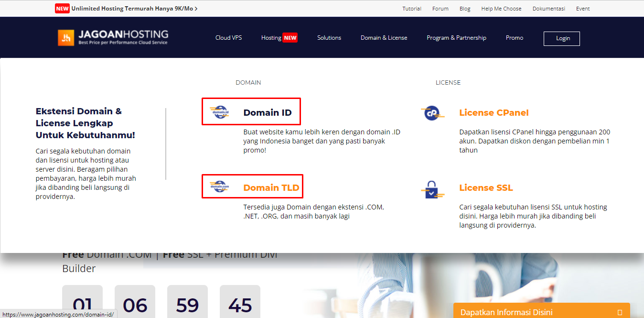Click the red NEW badge in top banner

pyautogui.click(x=62, y=9)
